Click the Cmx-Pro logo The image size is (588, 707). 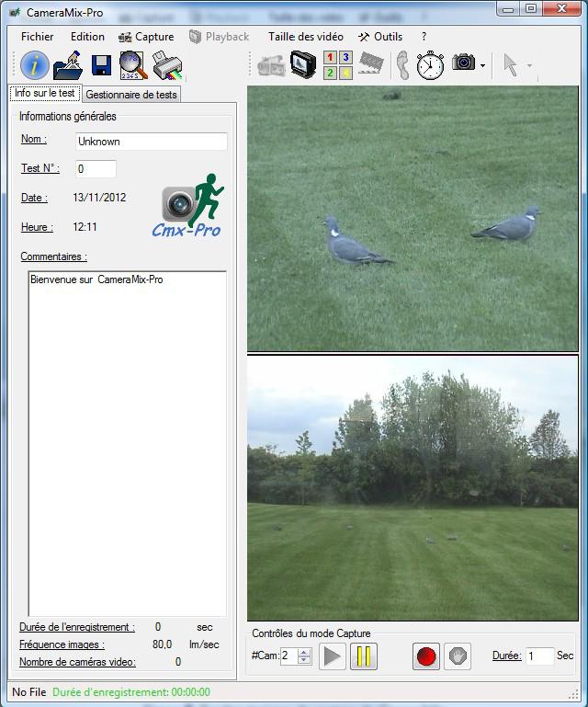[188, 207]
